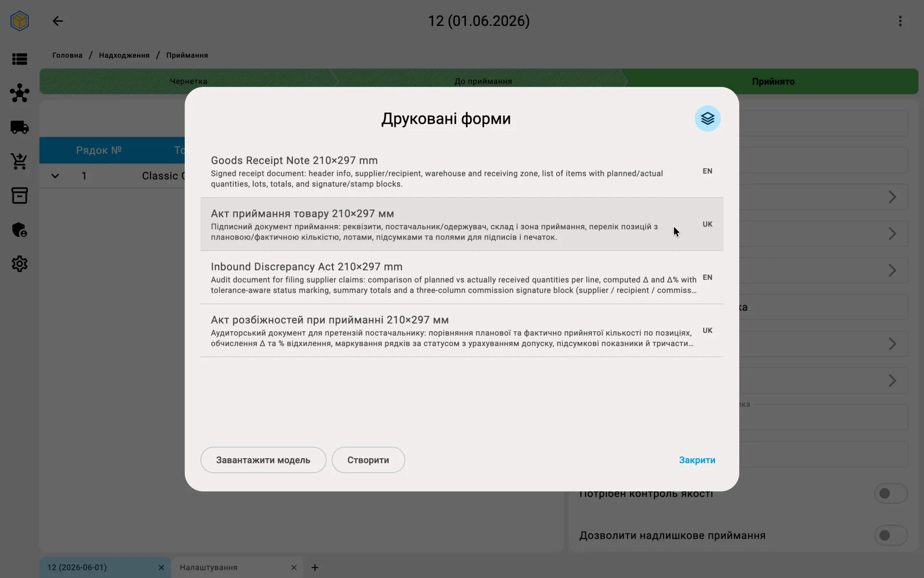Open the shield user sidebar icon
This screenshot has height=578, width=924.
[20, 229]
